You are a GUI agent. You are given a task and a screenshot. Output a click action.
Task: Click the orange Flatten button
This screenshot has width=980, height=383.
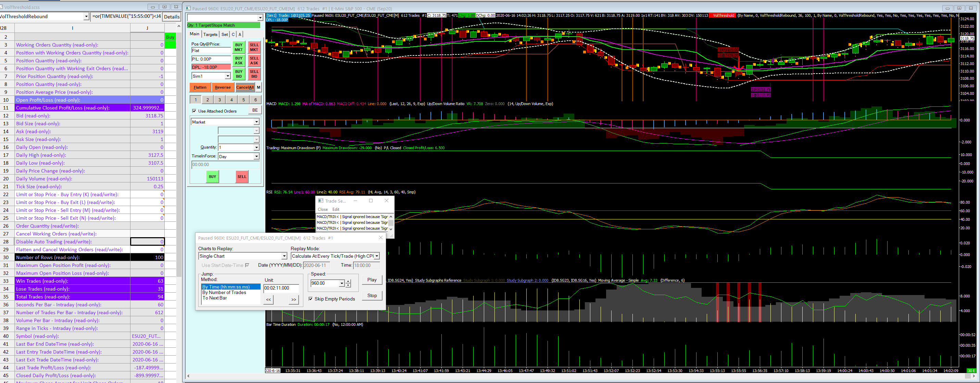200,88
